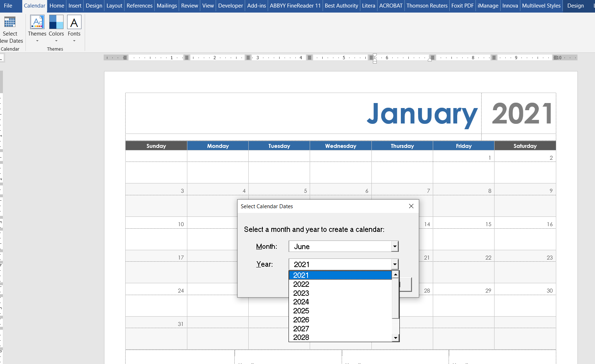Viewport: 595px width, 364px height.
Task: Select the Themes icon
Action: point(37,22)
